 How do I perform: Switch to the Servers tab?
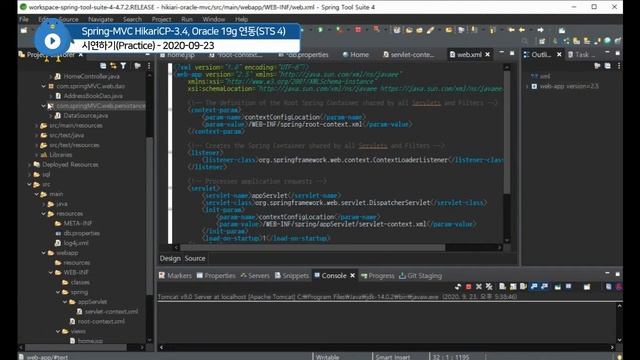coord(255,276)
